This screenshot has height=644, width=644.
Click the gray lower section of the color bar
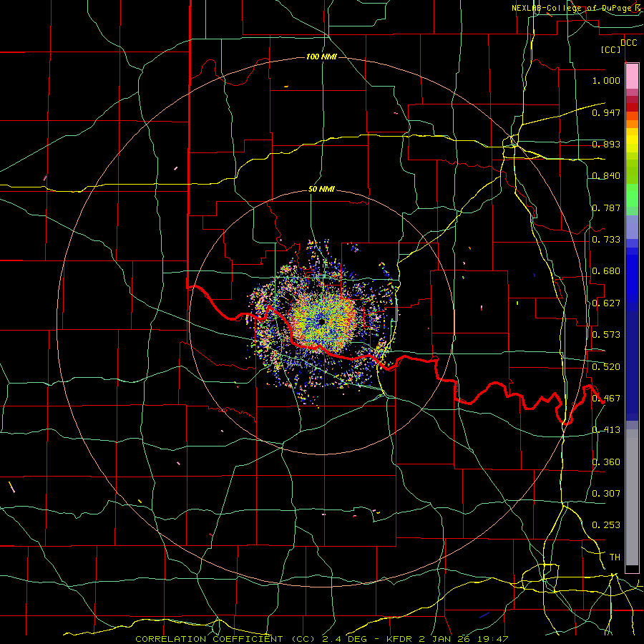632,497
